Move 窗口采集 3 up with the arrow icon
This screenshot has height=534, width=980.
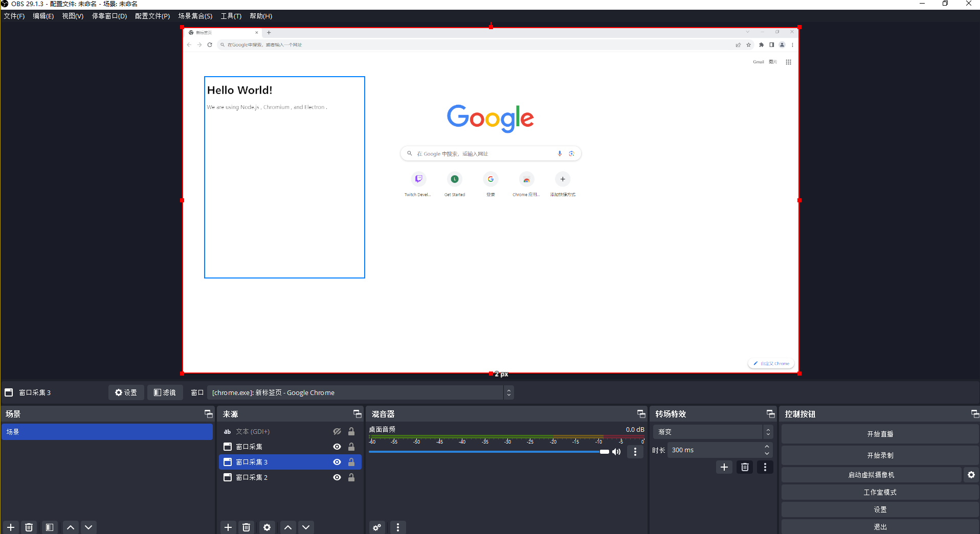(x=287, y=527)
